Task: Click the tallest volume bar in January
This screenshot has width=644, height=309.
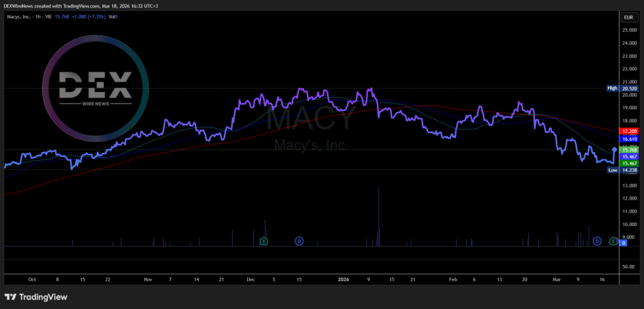Action: [378, 217]
